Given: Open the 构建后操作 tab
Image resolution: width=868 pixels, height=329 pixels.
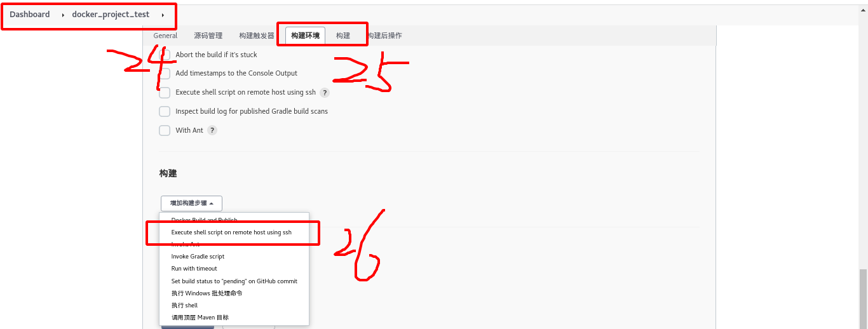Looking at the screenshot, I should [x=384, y=36].
